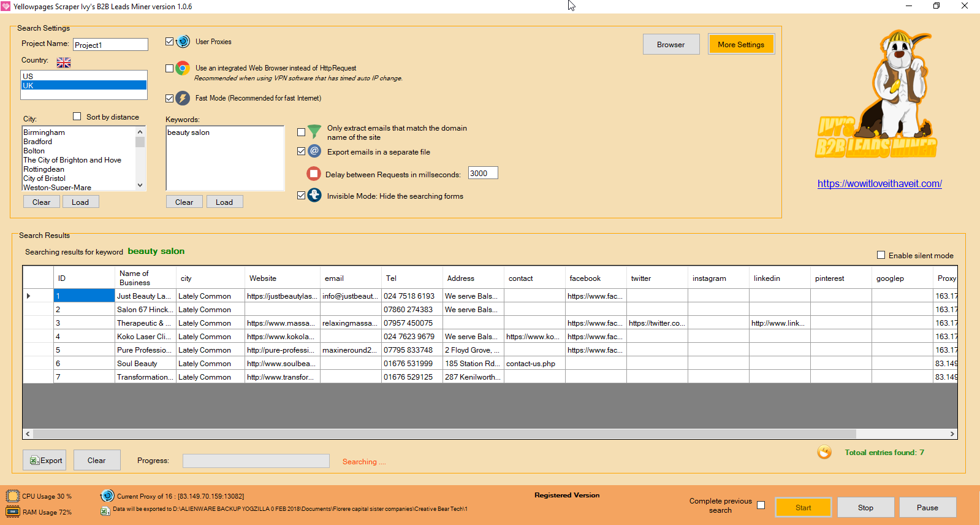The image size is (980, 525).
Task: Enable integrated Web Browser checkbox
Action: [x=170, y=68]
